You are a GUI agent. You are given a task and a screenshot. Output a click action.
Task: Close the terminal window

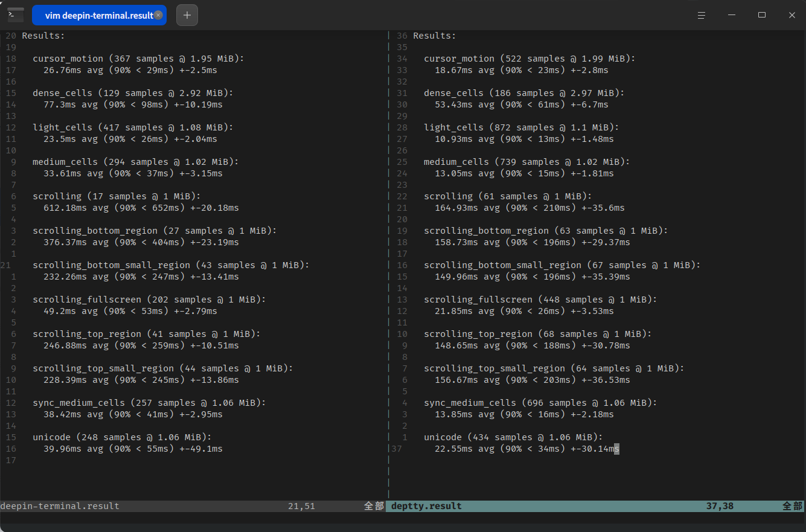[792, 15]
